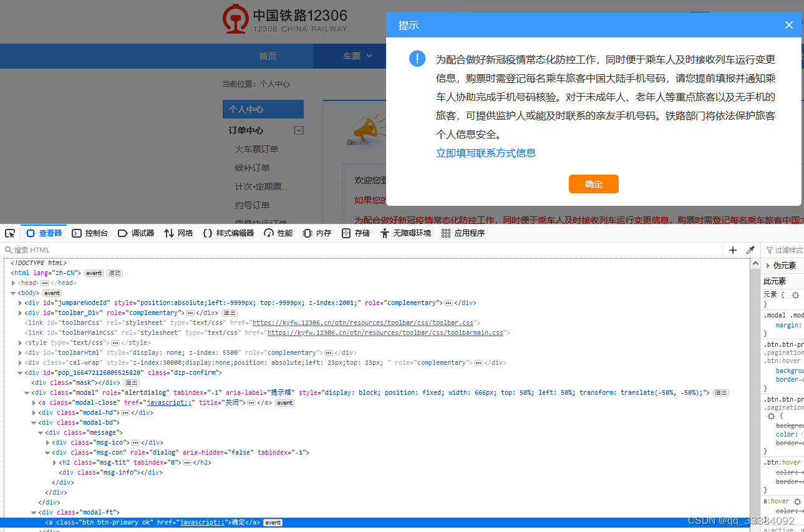This screenshot has width=804, height=532.
Task: Select the msg-info div row
Action: click(376, 473)
